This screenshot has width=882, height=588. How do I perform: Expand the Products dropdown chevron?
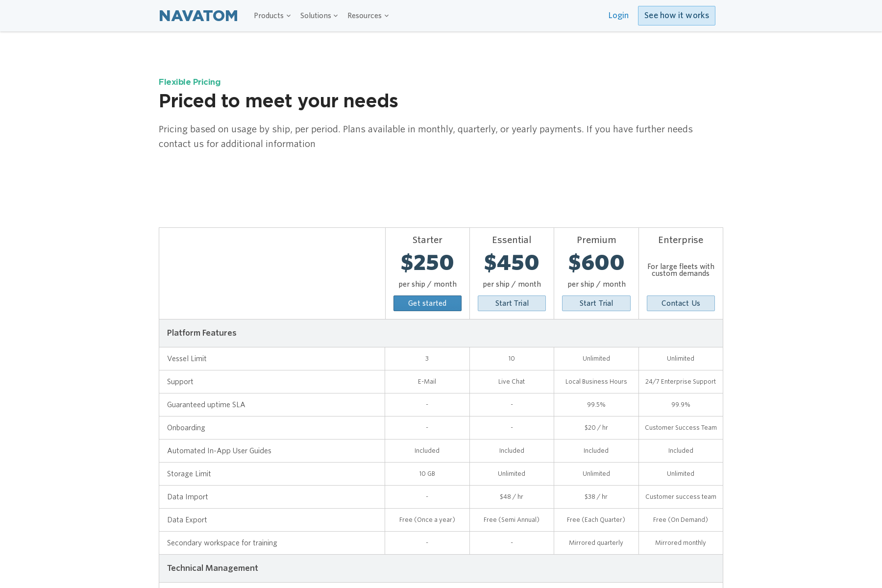(x=289, y=16)
